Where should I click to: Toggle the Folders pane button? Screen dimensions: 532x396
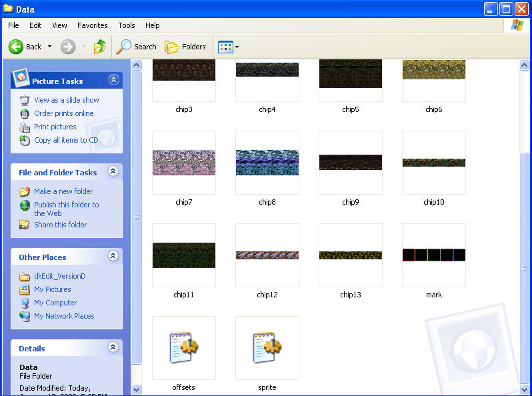pyautogui.click(x=185, y=47)
